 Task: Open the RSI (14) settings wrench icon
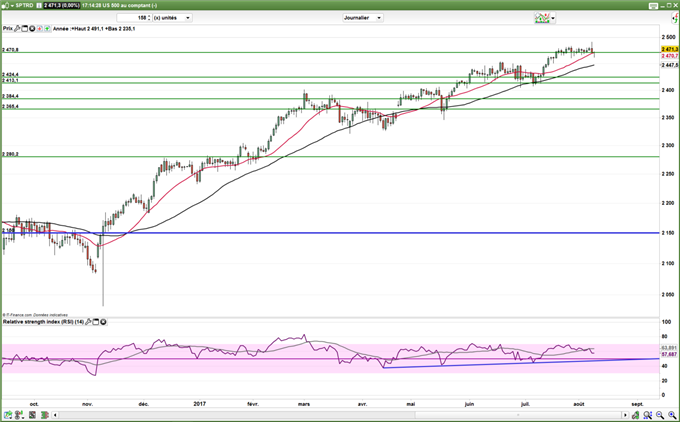point(89,322)
